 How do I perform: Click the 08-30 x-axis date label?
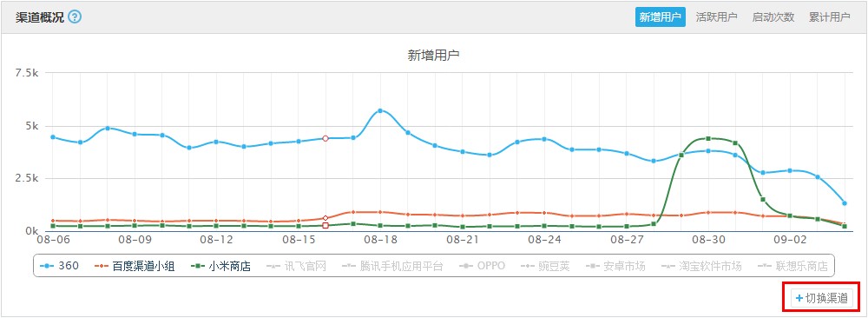click(x=708, y=240)
